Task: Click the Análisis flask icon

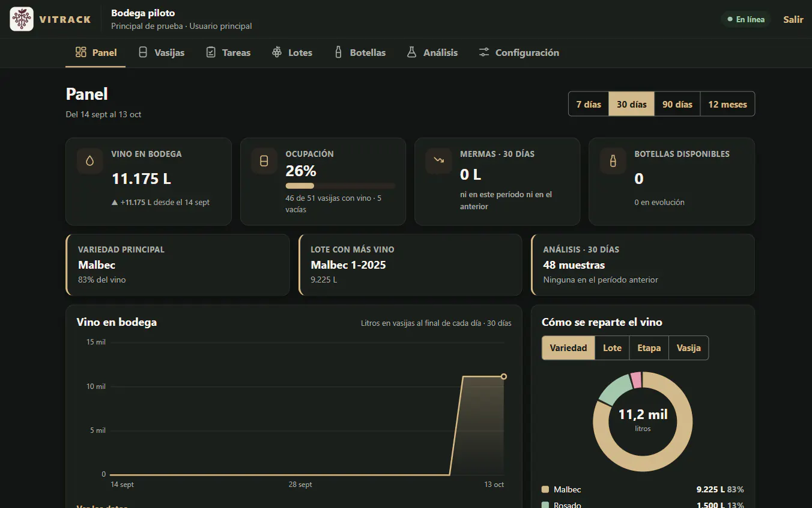Action: pyautogui.click(x=411, y=52)
